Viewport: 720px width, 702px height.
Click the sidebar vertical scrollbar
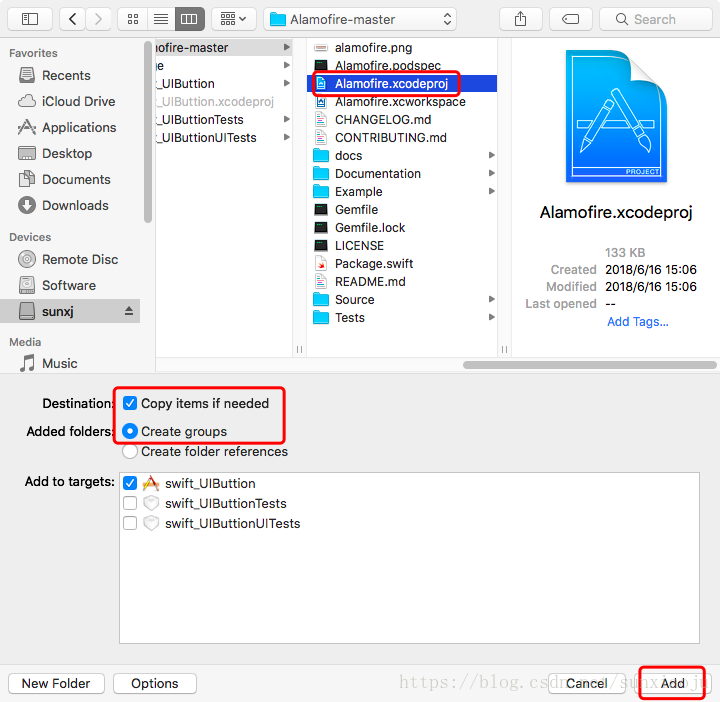[x=148, y=132]
